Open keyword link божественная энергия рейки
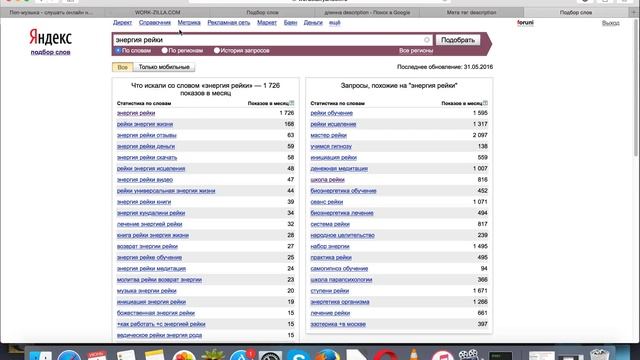 point(156,313)
